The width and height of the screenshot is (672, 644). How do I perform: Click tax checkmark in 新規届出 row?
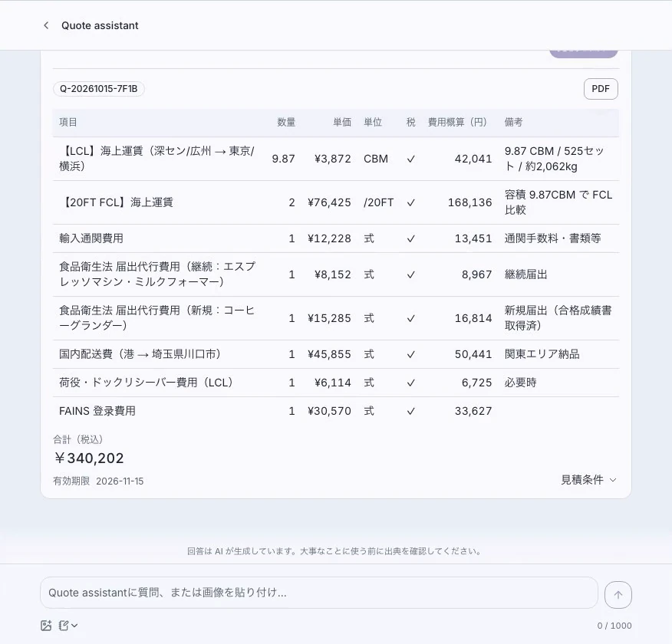[410, 318]
